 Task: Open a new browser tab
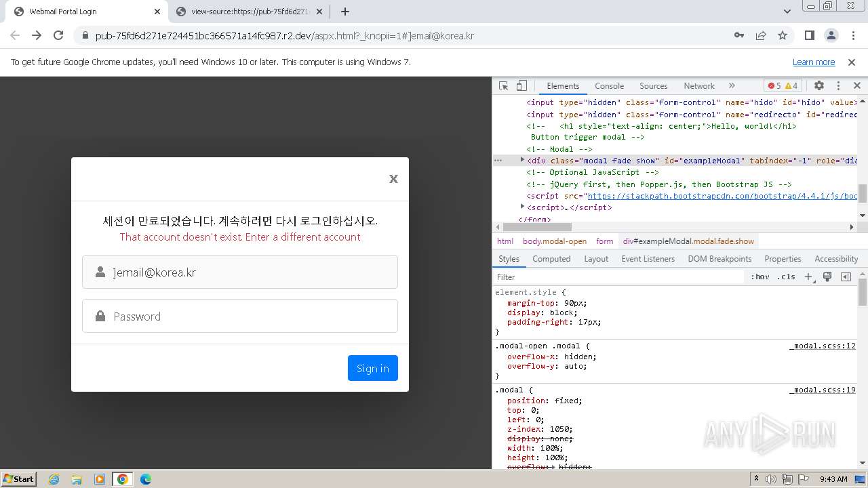pos(344,12)
